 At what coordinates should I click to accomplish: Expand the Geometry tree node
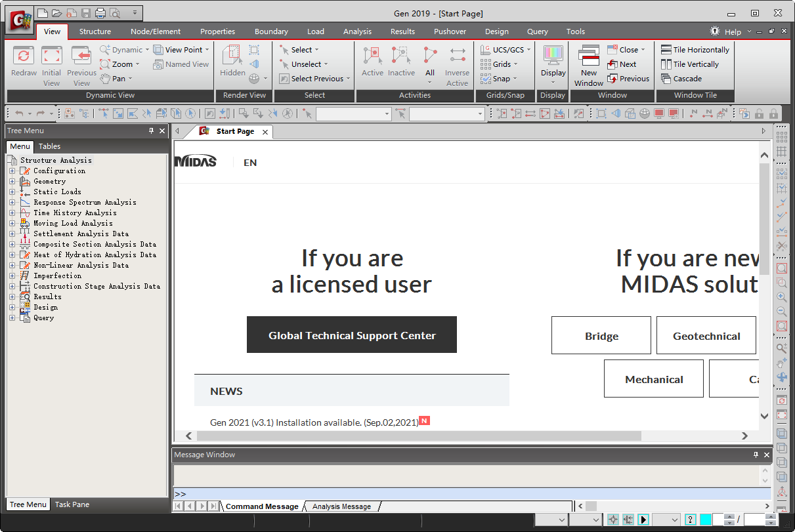coord(12,181)
